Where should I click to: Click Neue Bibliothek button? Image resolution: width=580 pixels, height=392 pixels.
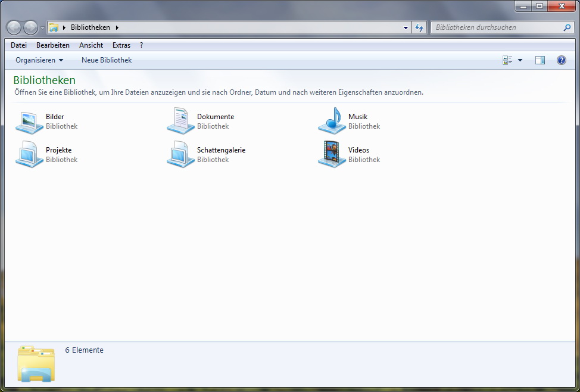(107, 60)
